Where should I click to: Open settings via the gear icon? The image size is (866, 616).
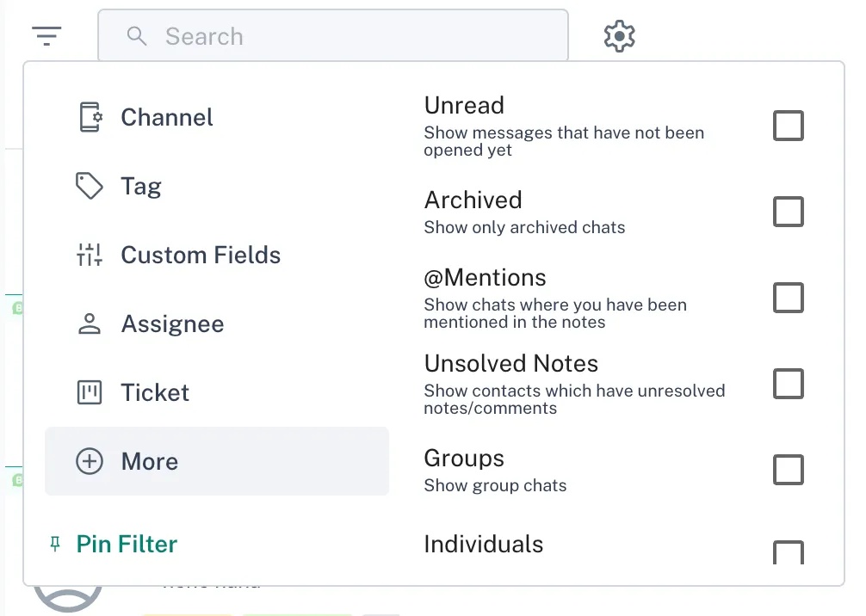point(619,36)
